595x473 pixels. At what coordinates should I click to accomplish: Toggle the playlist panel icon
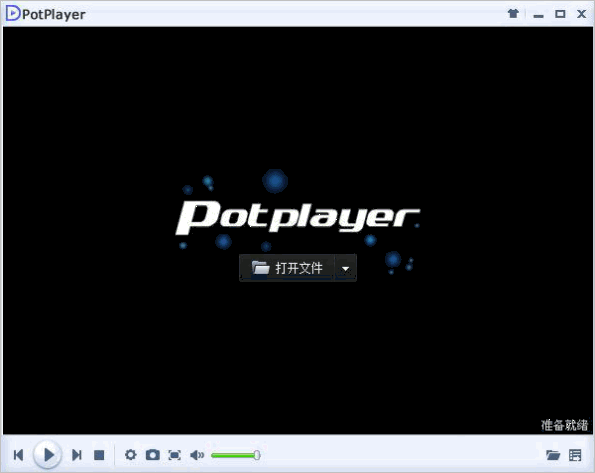tap(575, 455)
